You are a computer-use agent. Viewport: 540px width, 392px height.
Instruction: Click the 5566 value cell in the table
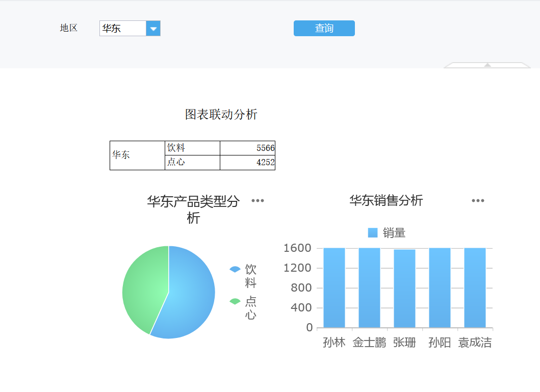tap(248, 148)
